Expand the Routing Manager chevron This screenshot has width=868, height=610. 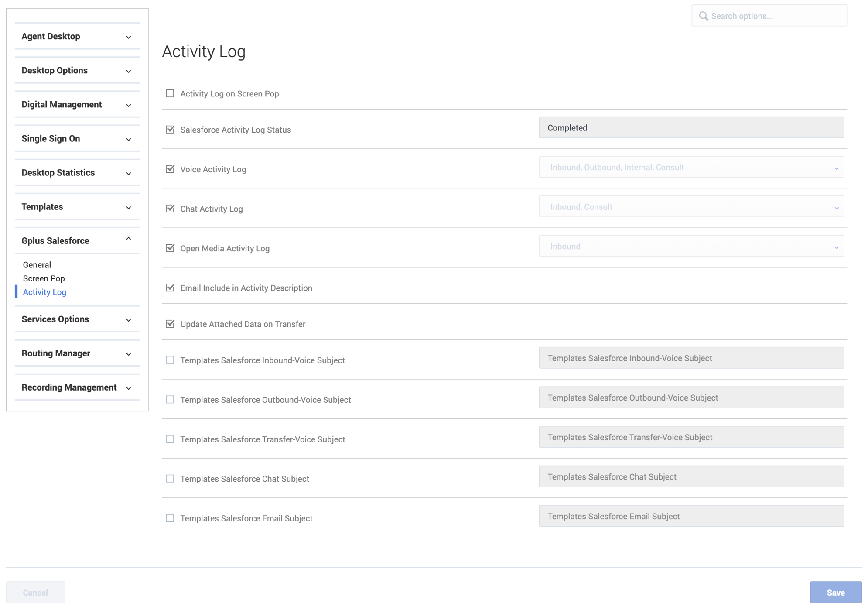click(x=129, y=354)
